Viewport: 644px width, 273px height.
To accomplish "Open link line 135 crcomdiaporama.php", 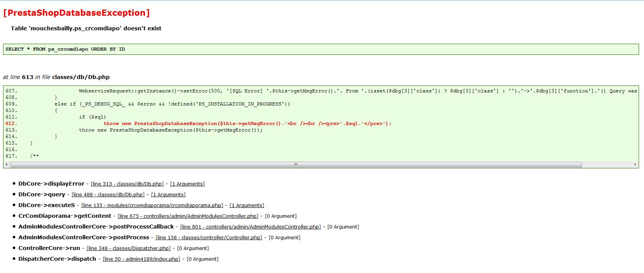I will [152, 206].
